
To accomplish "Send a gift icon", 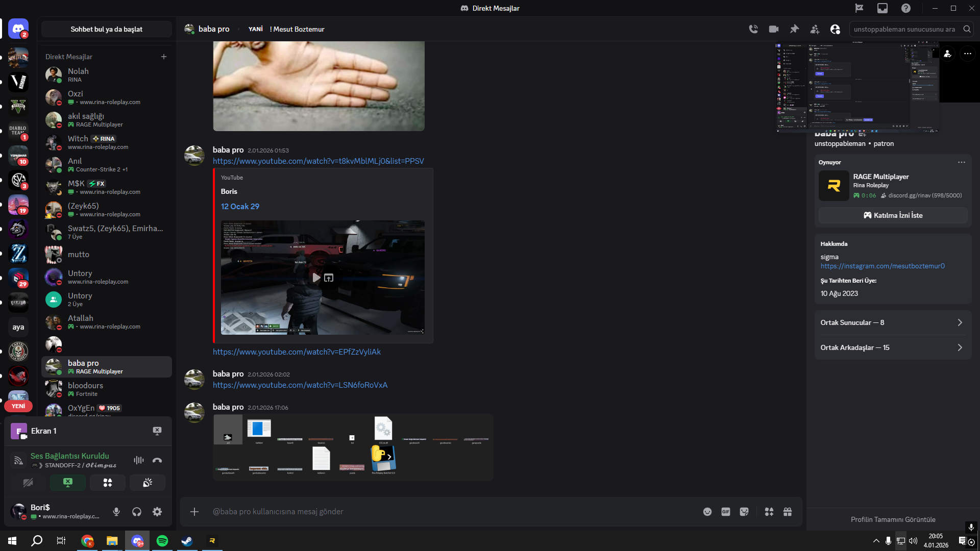I will pos(788,512).
